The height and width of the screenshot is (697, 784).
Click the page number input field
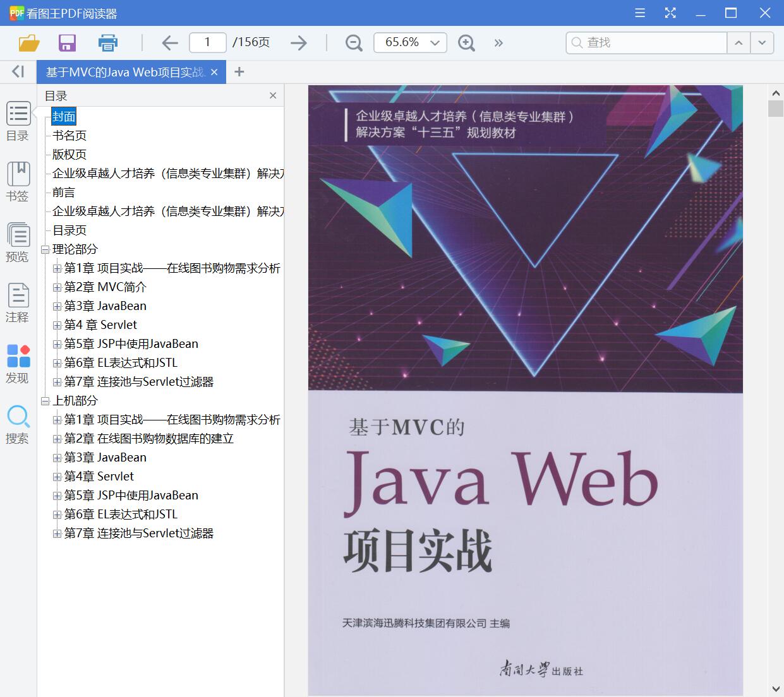(207, 42)
